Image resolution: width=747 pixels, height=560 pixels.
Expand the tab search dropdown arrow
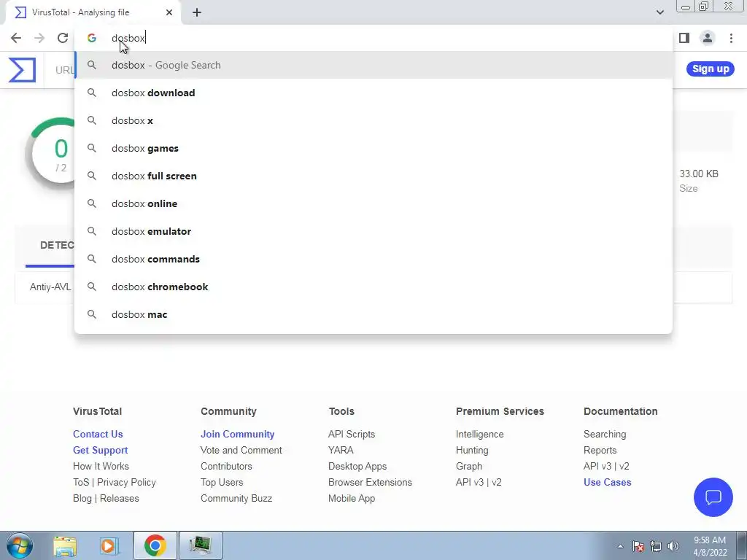659,12
